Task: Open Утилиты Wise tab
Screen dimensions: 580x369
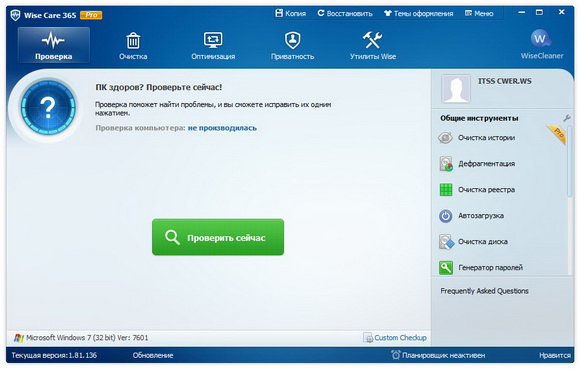Action: (x=373, y=45)
